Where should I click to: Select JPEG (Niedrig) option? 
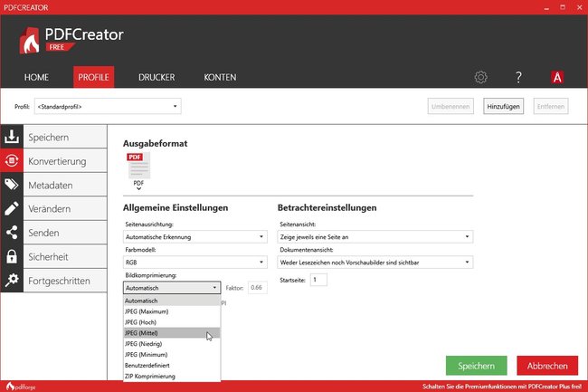172,344
